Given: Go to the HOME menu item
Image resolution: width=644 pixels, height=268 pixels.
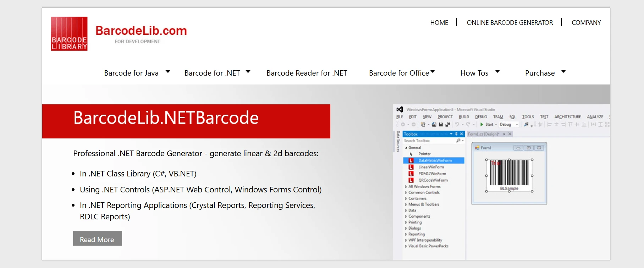Looking at the screenshot, I should [439, 23].
